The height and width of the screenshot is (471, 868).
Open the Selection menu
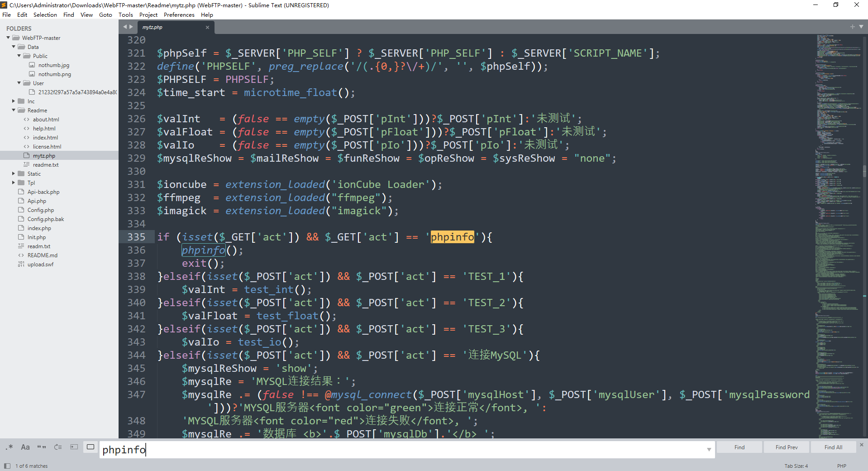point(45,15)
